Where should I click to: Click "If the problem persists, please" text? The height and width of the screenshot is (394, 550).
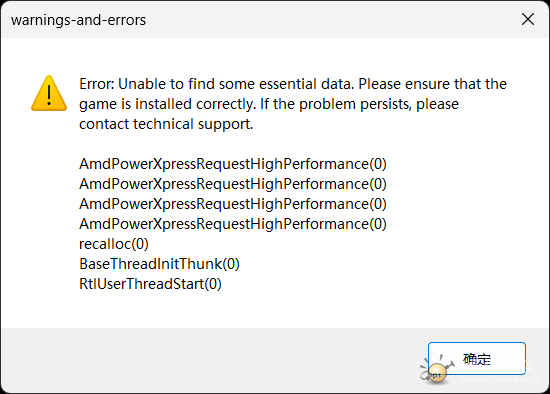[359, 104]
